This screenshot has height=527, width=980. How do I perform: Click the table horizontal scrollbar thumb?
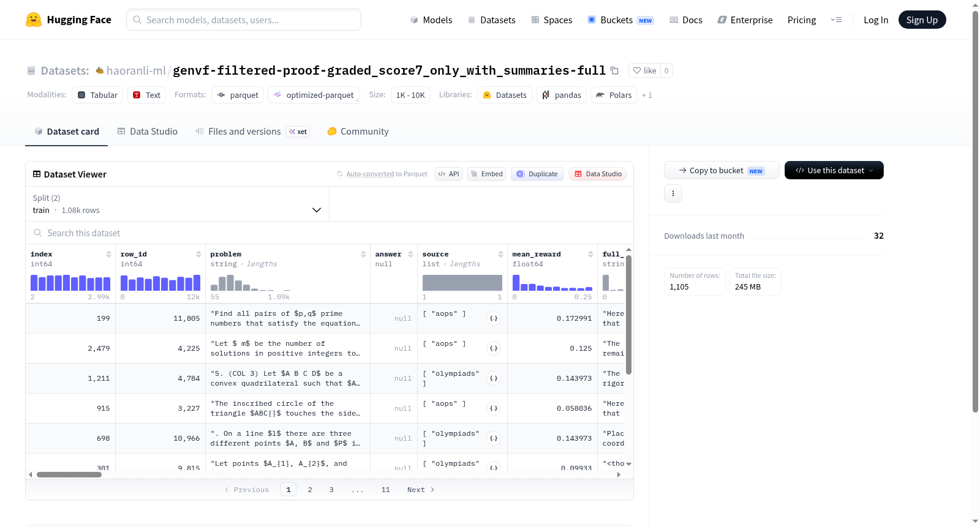tap(69, 474)
